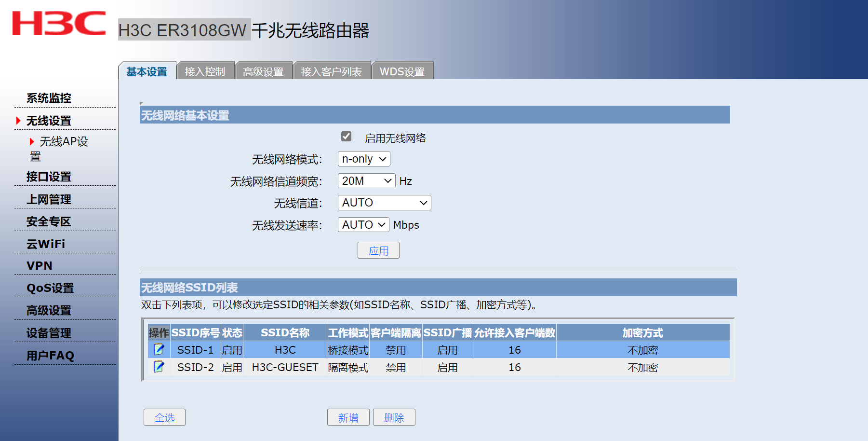This screenshot has width=868, height=441.
Task: Click the 操作 column header
Action: click(x=159, y=332)
